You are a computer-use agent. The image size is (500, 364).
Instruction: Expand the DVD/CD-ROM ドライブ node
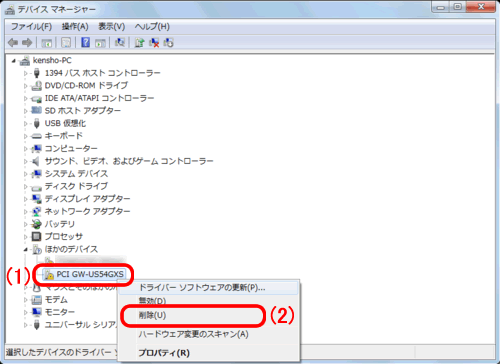pos(26,86)
